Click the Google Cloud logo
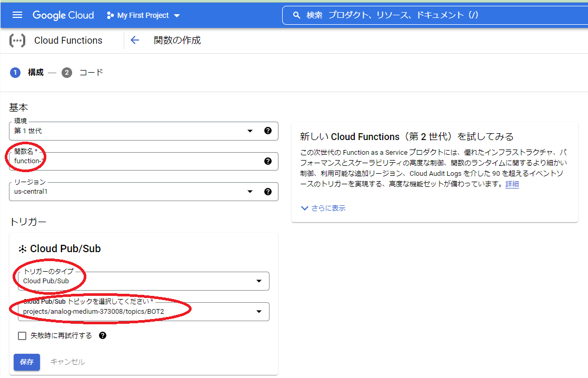588x378 pixels. point(63,15)
